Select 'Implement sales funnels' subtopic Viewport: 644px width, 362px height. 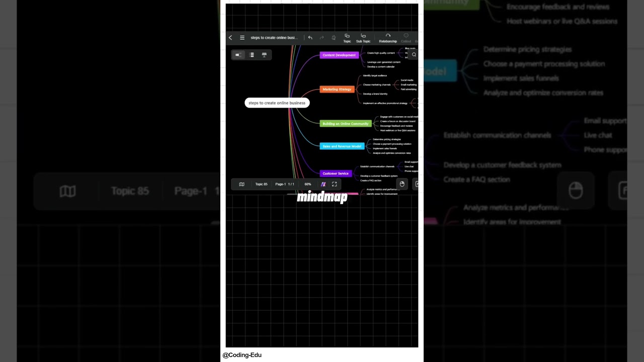point(385,148)
